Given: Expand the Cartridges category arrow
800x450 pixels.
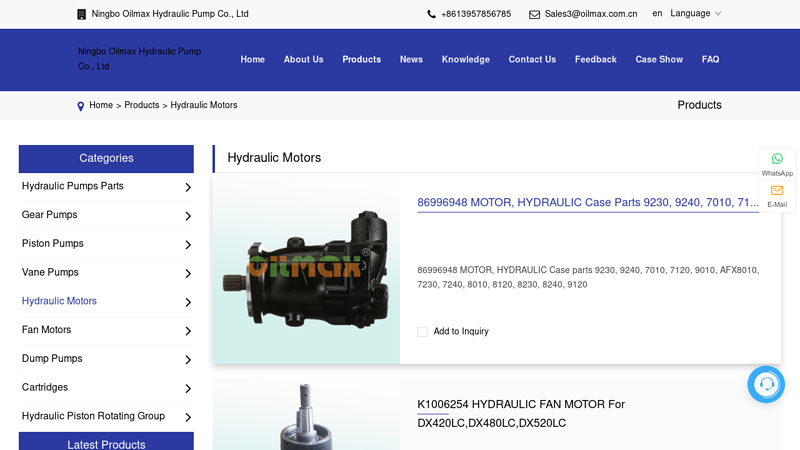Looking at the screenshot, I should [x=188, y=388].
